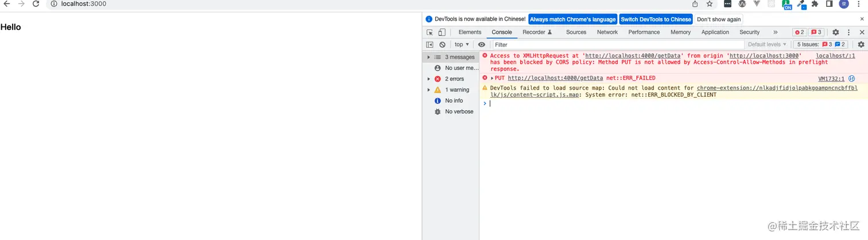Select No user messages in the sidebar
The image size is (868, 240).
pyautogui.click(x=451, y=68)
